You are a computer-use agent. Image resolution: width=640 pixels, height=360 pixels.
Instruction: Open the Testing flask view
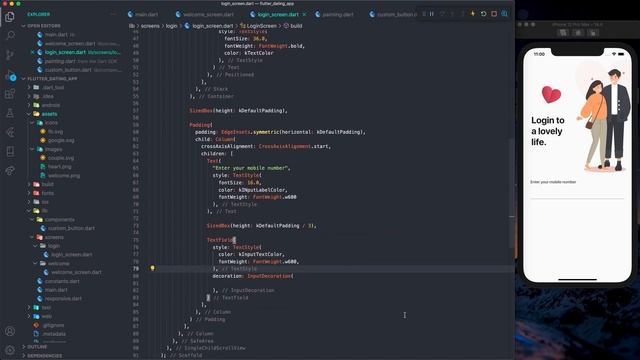tap(10, 113)
